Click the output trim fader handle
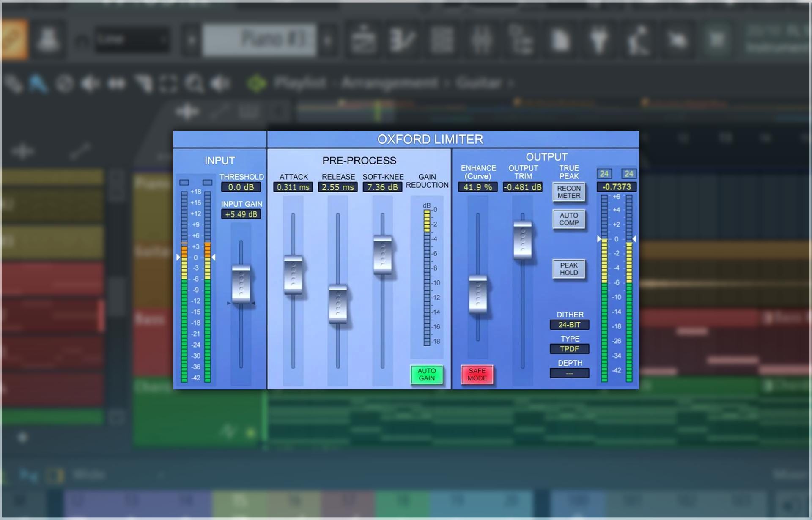This screenshot has width=812, height=520. [523, 240]
